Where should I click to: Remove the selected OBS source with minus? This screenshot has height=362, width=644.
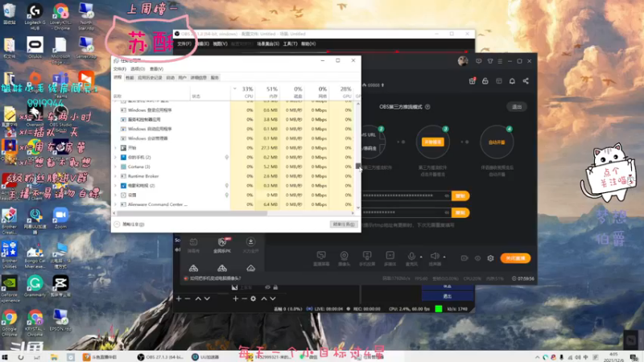[245, 298]
